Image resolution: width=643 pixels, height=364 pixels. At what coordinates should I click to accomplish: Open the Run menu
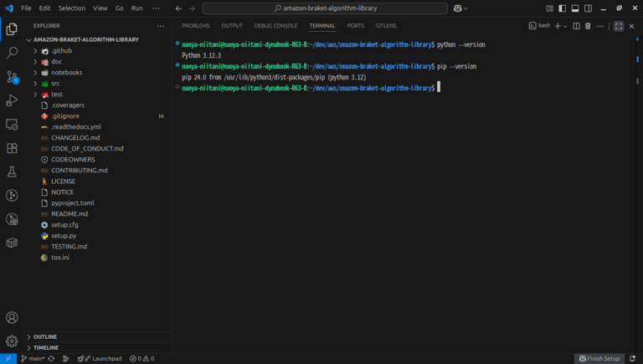pyautogui.click(x=137, y=8)
